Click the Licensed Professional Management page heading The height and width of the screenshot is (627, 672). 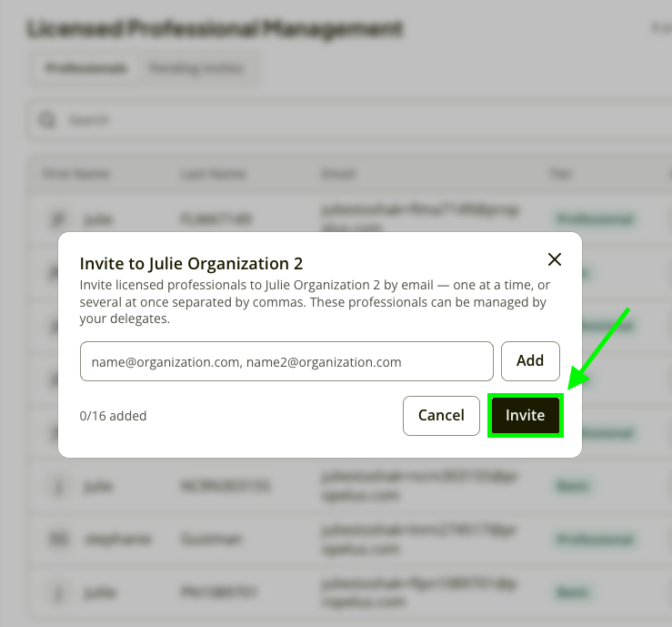tap(215, 29)
